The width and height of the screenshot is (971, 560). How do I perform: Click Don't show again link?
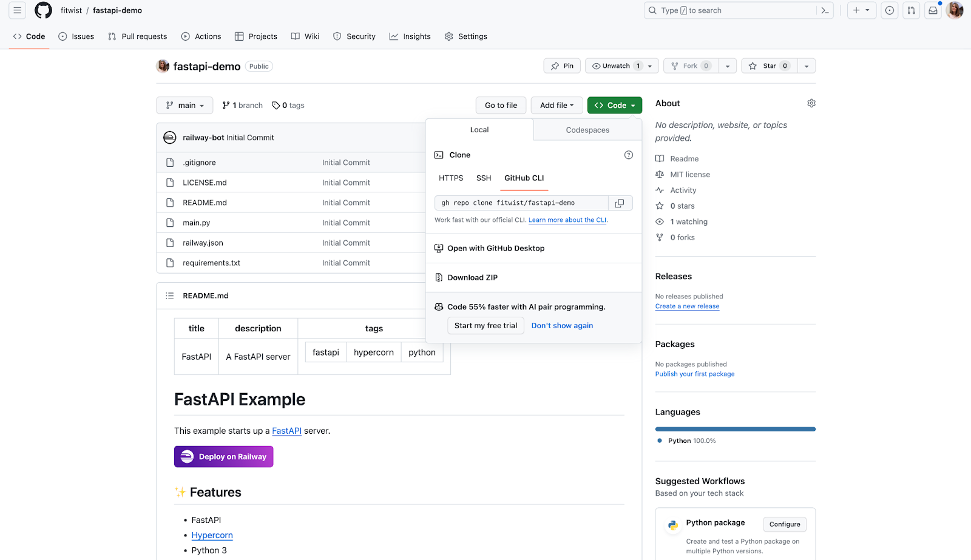562,326
